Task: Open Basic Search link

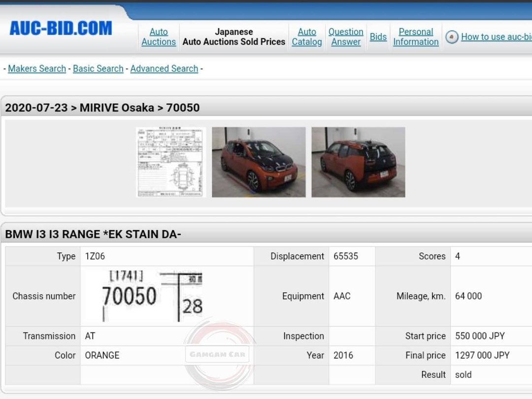Action: click(98, 68)
